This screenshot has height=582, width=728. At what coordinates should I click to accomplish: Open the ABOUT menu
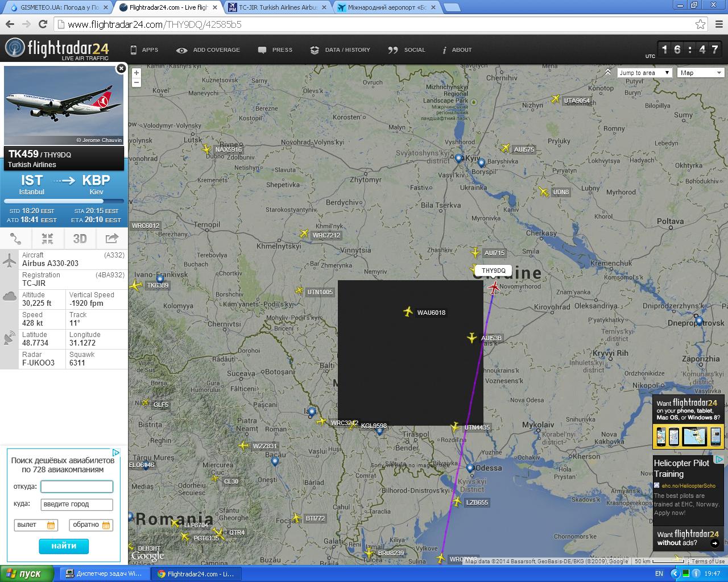coord(457,50)
